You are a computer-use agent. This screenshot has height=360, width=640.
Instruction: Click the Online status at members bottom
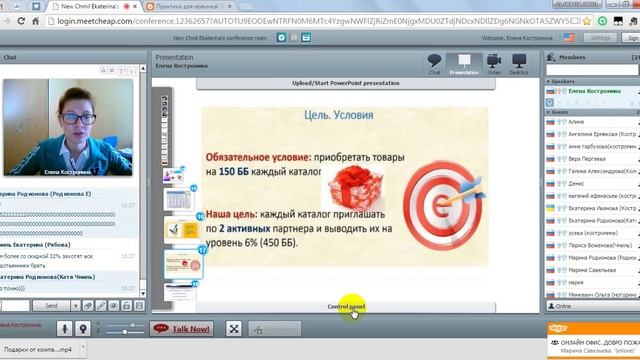(x=560, y=306)
